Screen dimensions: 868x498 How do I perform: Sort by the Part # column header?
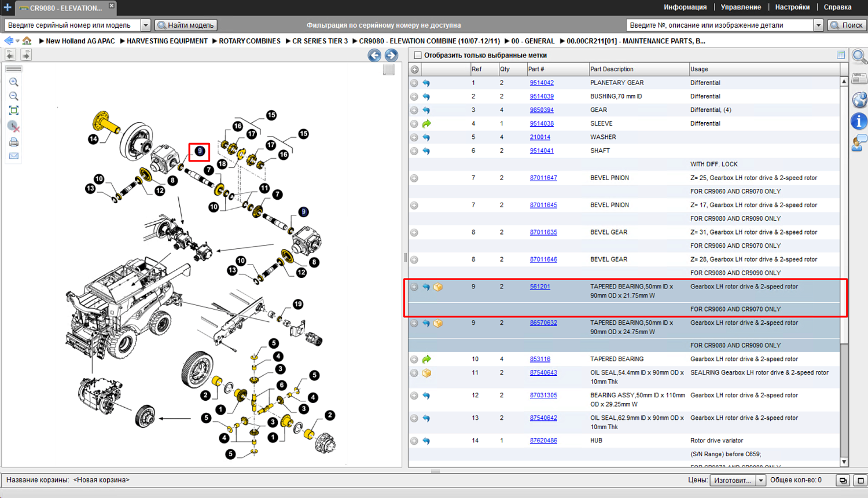pos(557,69)
